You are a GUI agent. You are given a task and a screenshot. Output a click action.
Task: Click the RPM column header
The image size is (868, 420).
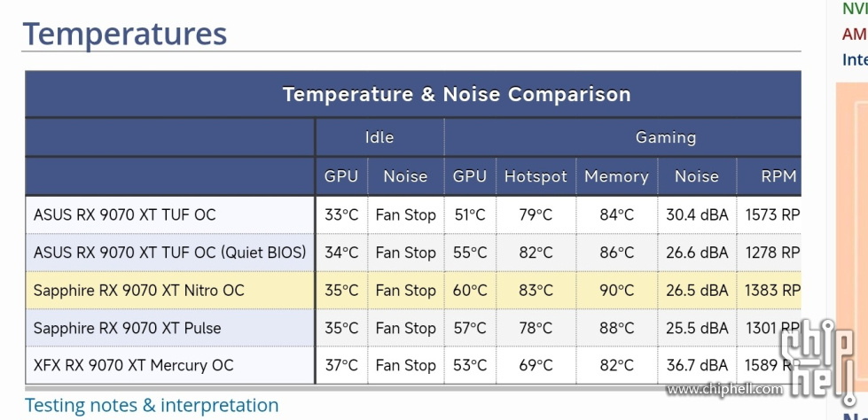click(x=778, y=176)
